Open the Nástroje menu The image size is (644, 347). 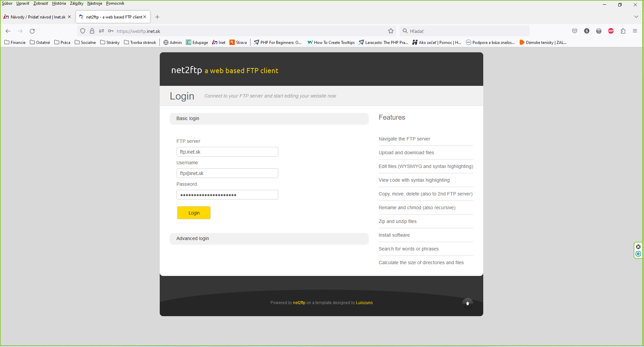(x=95, y=3)
